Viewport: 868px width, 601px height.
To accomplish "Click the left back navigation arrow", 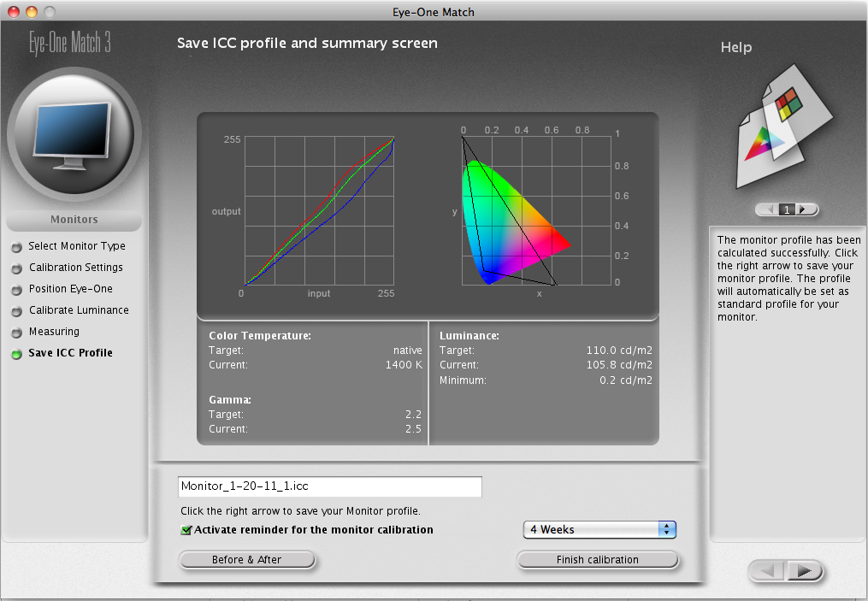I will [x=768, y=570].
